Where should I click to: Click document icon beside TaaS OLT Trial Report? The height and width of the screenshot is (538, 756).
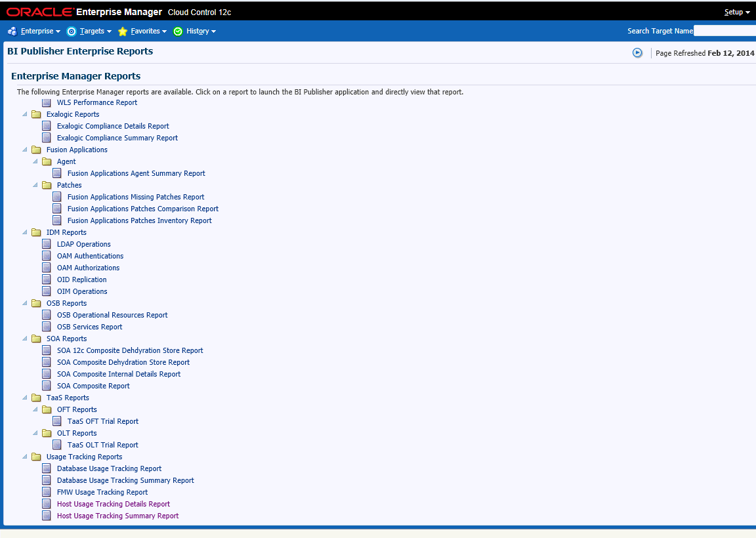[x=57, y=445]
